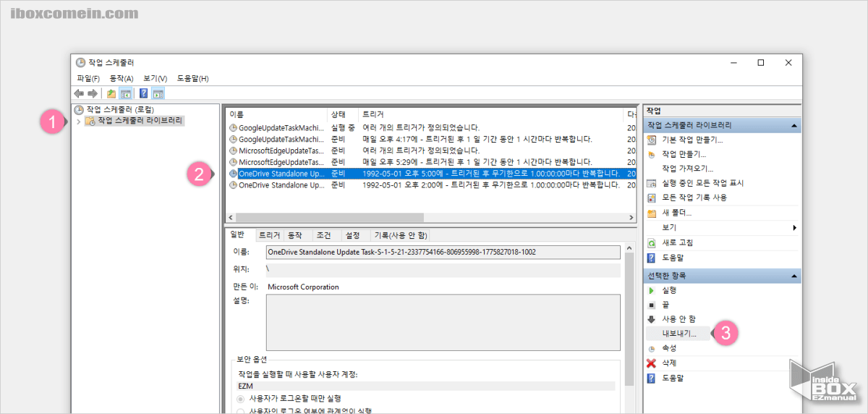
Task: Toggle the console tree show/hide toolbar icon
Action: [125, 93]
